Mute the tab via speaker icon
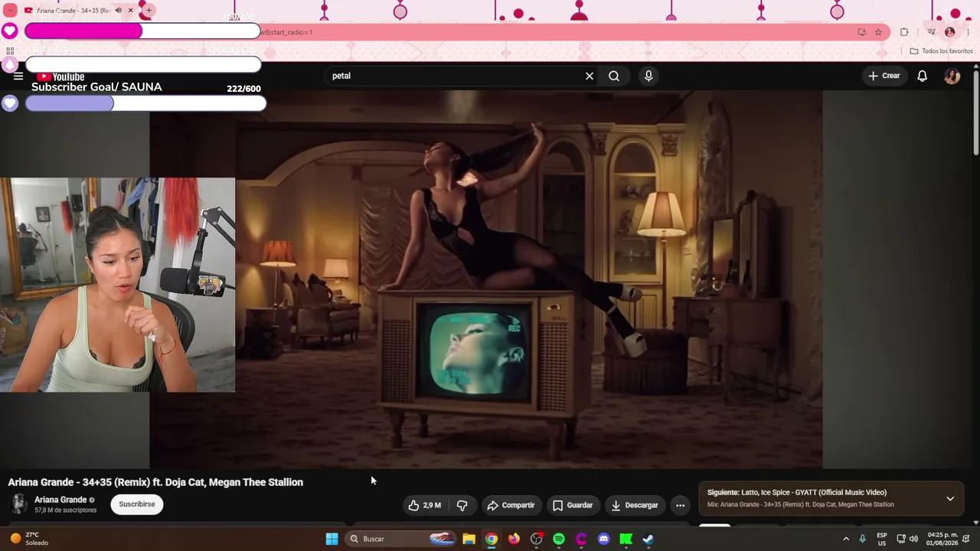Viewport: 980px width, 551px height. click(x=118, y=11)
